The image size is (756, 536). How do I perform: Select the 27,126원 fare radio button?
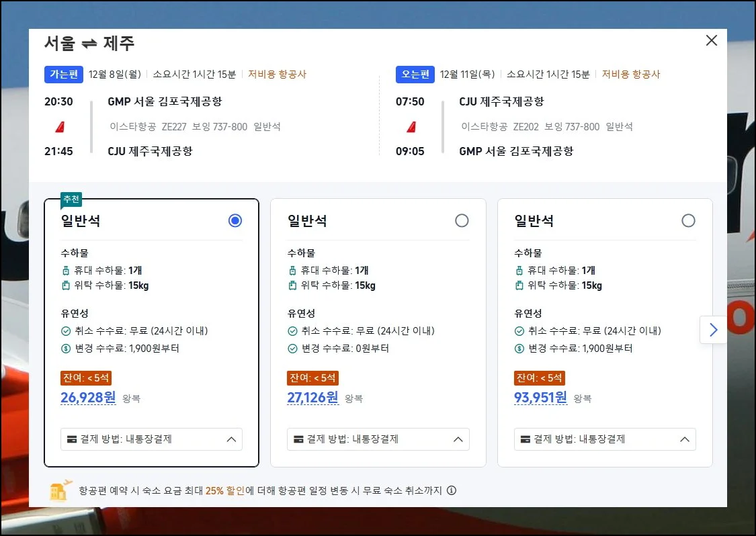point(462,220)
